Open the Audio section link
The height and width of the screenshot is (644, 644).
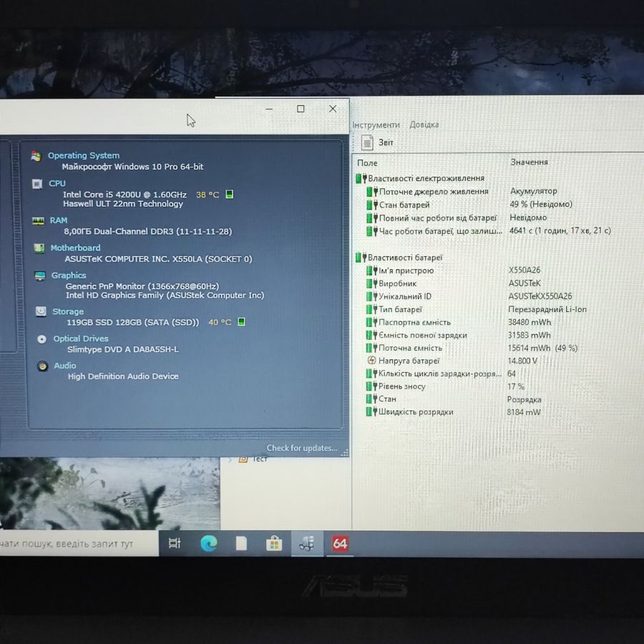coord(65,366)
